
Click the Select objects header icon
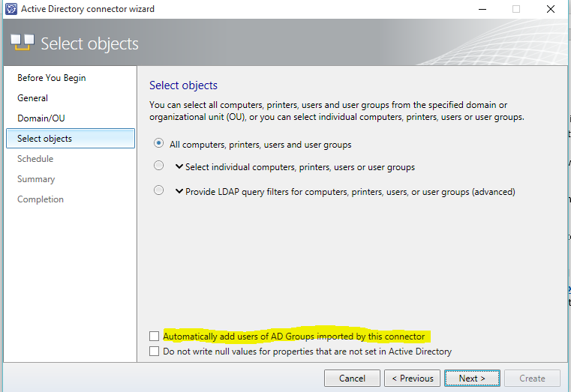pyautogui.click(x=23, y=42)
